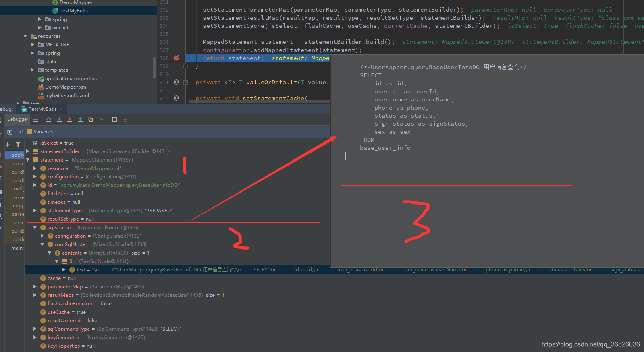Collapse the contents ArrayList node

[50, 253]
